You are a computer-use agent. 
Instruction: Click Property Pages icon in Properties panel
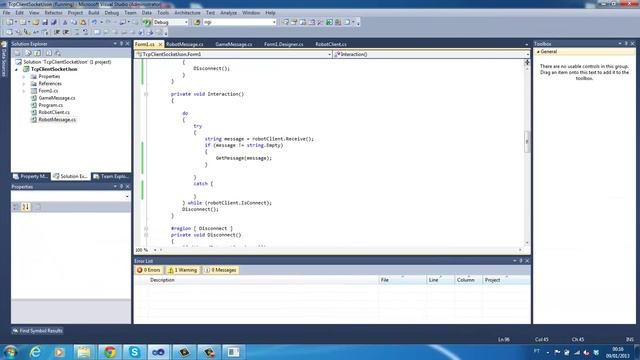pos(38,207)
